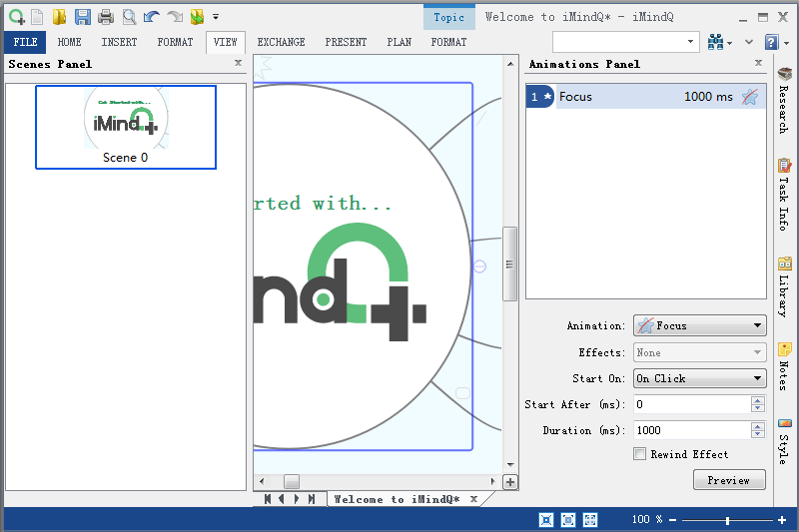The image size is (799, 532).
Task: Save the map with the floppy icon
Action: (83, 17)
